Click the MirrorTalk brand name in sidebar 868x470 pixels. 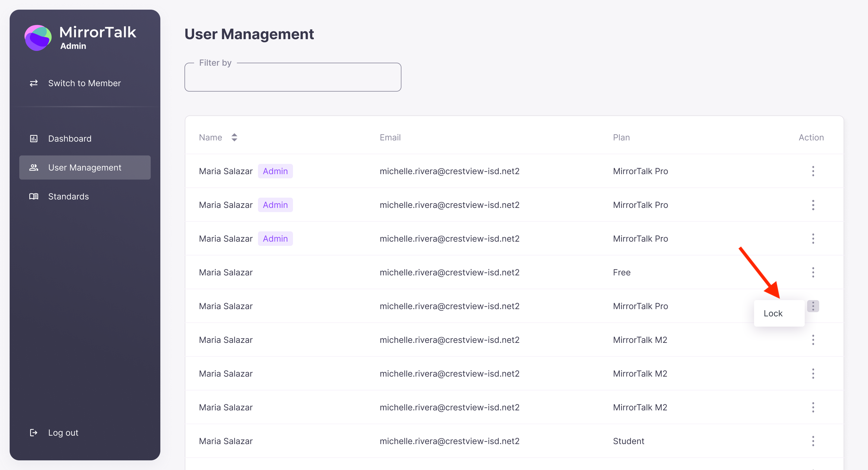coord(98,32)
